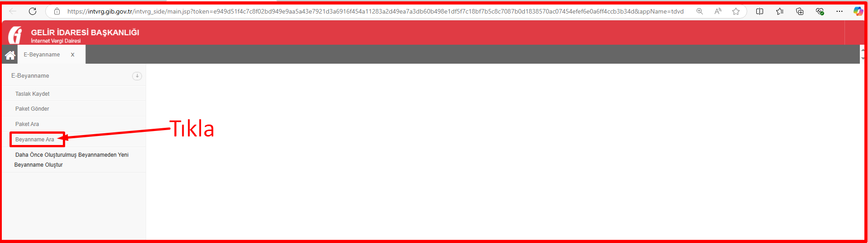This screenshot has width=868, height=243.
Task: Open the Copilot icon in the toolbar
Action: click(858, 11)
